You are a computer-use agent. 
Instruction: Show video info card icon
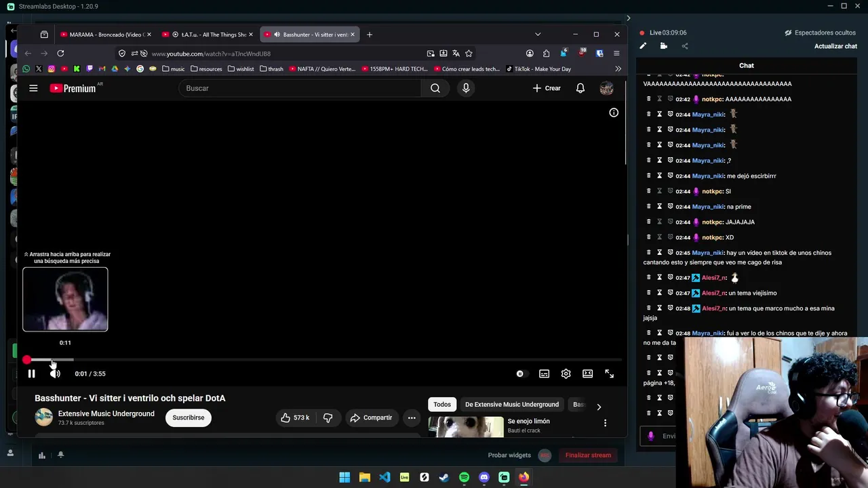tap(614, 113)
